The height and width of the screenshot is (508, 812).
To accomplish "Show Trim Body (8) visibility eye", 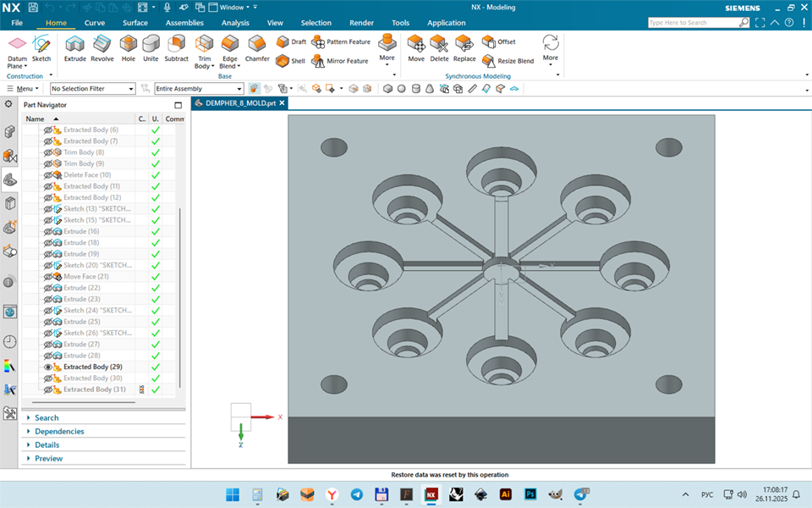I will tap(48, 152).
